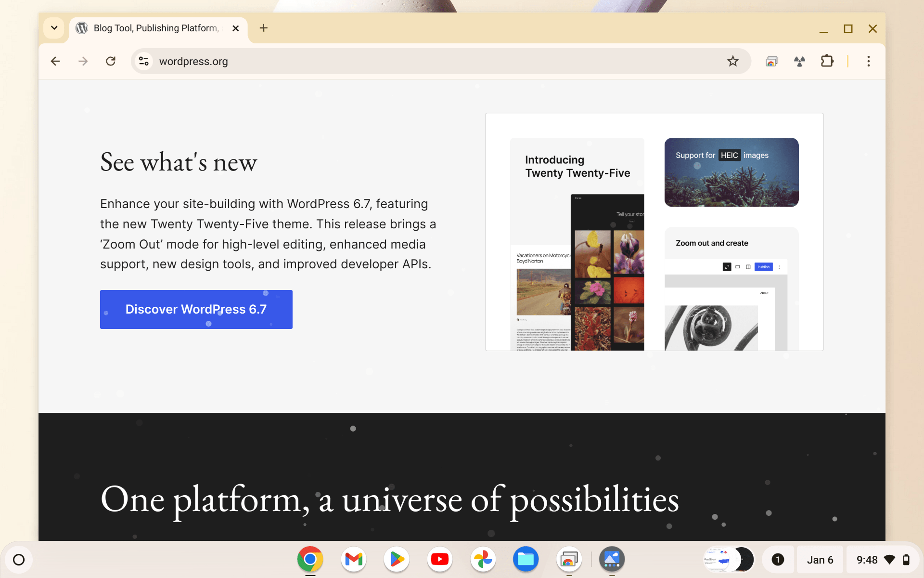Open Chrome three-dot menu
This screenshot has width=924, height=578.
[x=868, y=61]
